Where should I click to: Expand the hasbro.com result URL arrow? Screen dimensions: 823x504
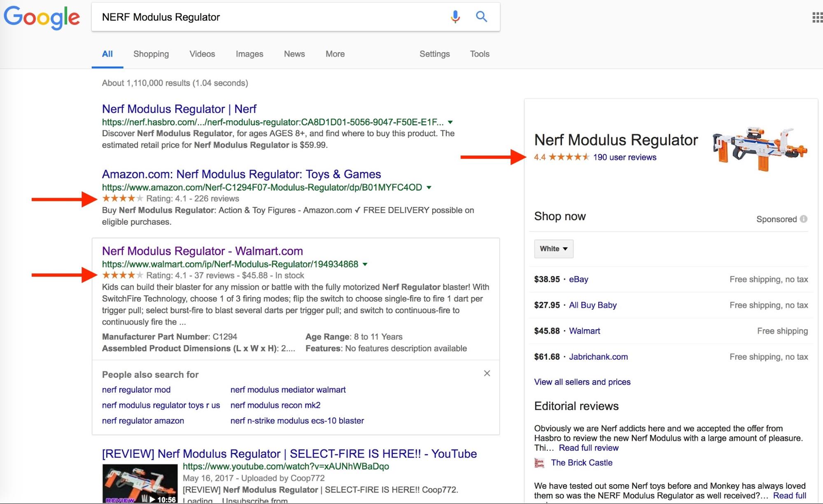coord(450,122)
